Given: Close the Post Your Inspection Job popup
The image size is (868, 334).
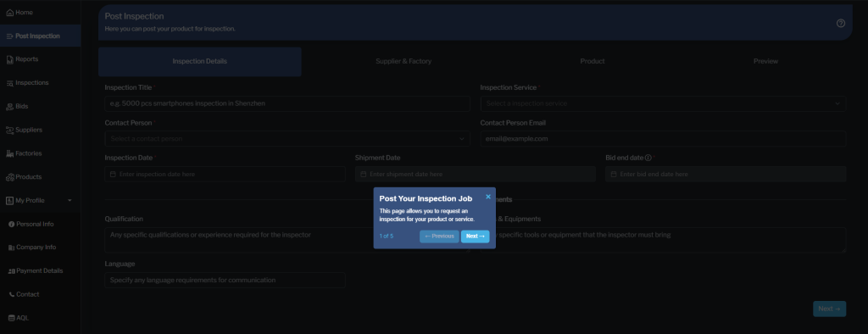Looking at the screenshot, I should pos(487,197).
